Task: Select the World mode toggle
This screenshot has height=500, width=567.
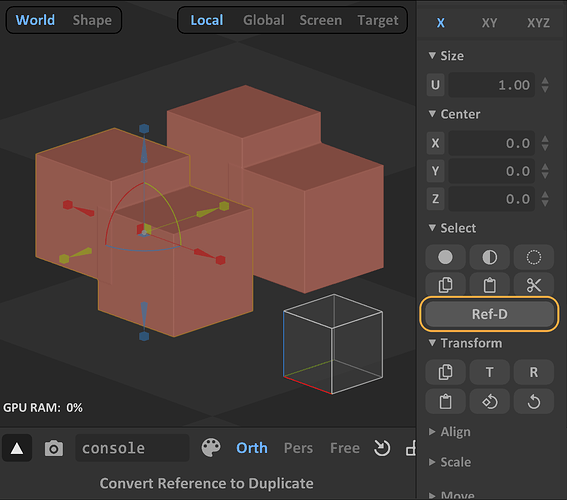Action: [x=35, y=20]
